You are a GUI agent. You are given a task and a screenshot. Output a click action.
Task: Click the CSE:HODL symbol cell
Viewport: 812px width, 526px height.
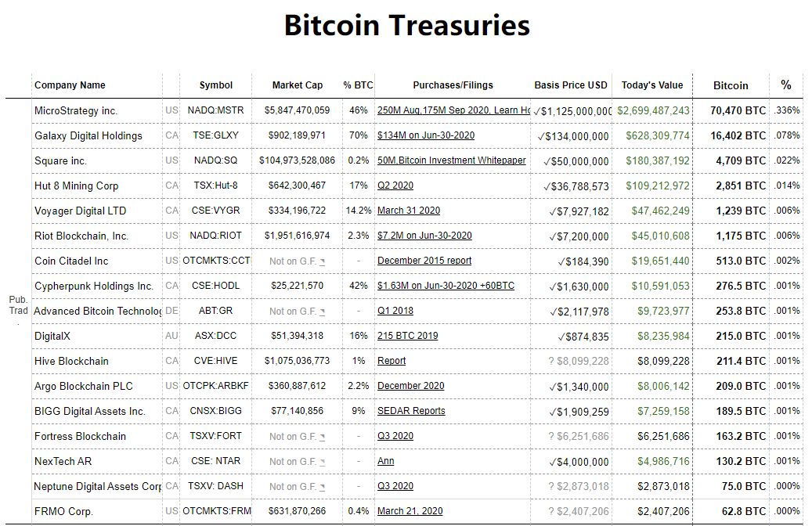point(216,285)
